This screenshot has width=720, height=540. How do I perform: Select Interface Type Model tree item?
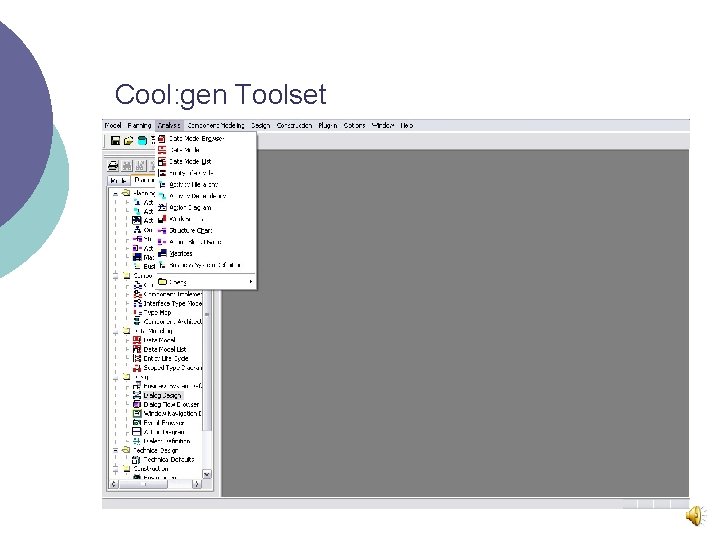pos(173,304)
